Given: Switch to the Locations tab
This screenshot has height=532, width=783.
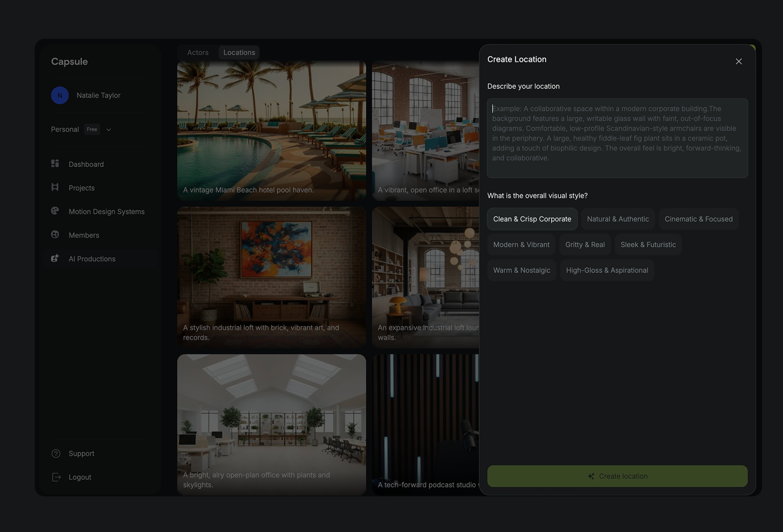Looking at the screenshot, I should (239, 52).
